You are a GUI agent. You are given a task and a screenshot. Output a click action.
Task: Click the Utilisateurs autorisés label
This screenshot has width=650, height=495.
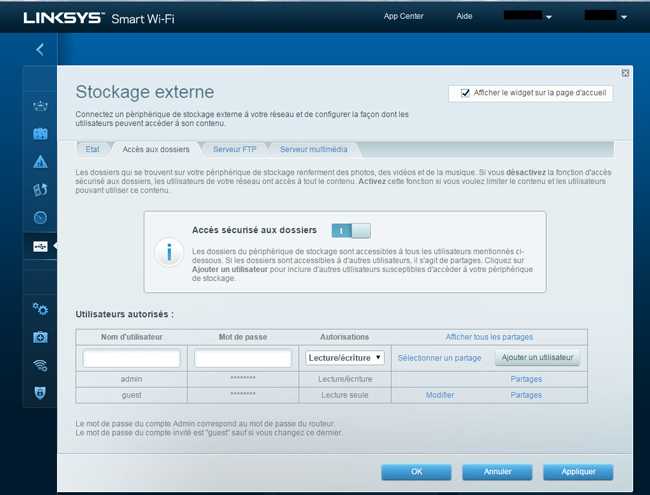125,314
